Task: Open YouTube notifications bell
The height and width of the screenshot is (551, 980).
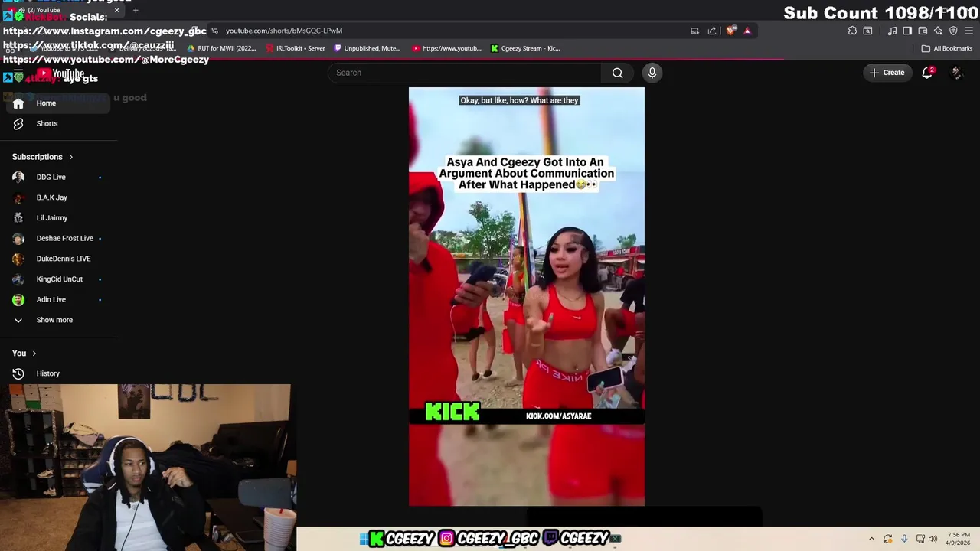Action: coord(927,73)
